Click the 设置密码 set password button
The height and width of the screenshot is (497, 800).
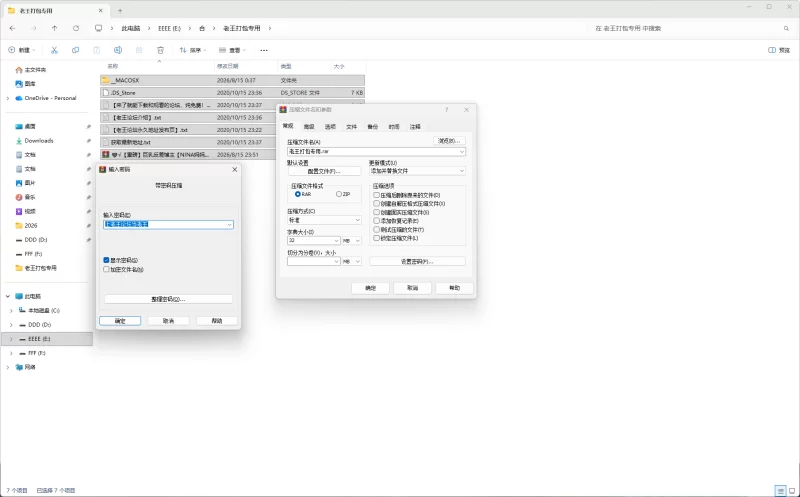417,261
